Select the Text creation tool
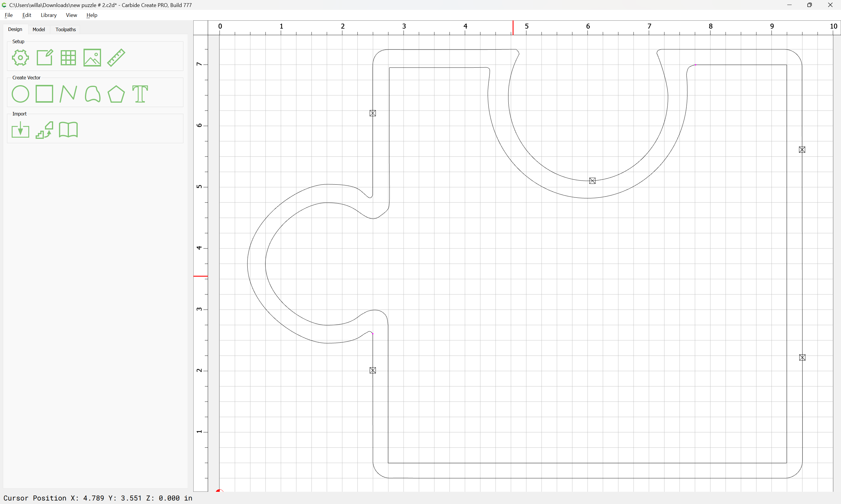 pos(140,94)
